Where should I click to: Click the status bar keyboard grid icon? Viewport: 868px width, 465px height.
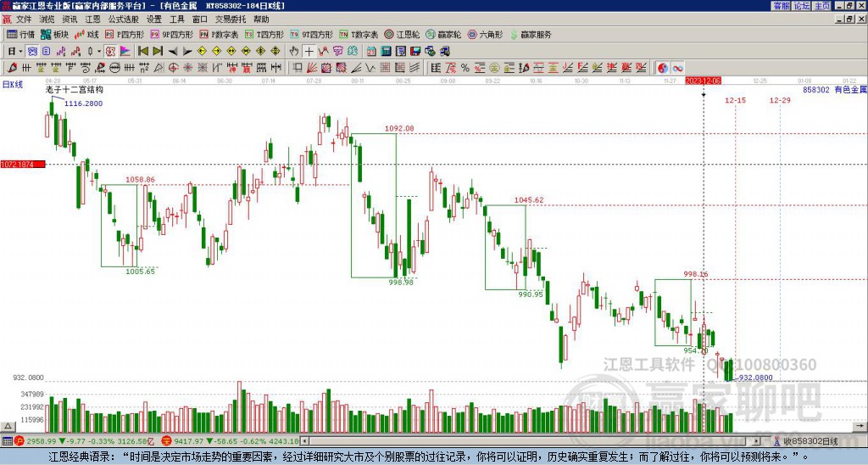[7, 441]
